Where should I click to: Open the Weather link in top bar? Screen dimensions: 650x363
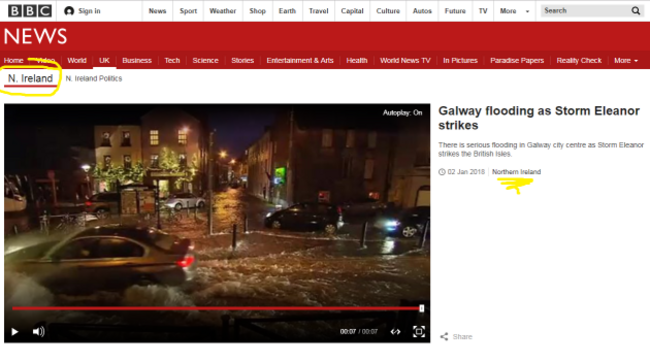(x=223, y=11)
